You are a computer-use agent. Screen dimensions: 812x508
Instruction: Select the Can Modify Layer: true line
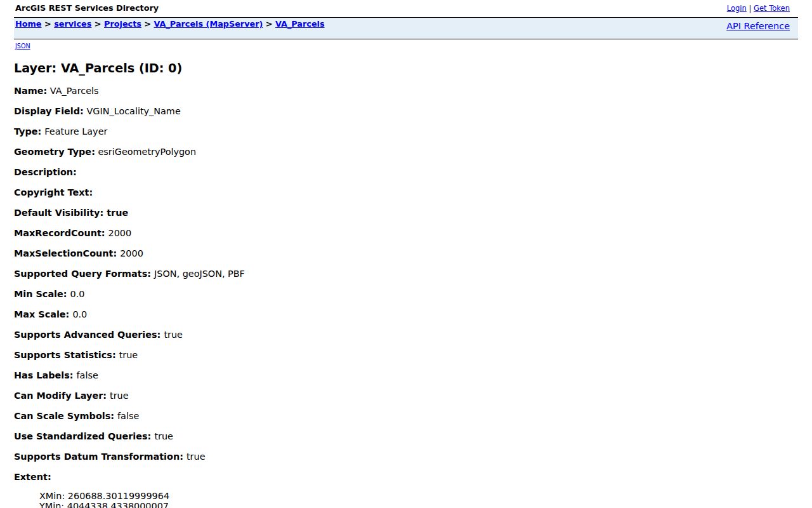71,396
